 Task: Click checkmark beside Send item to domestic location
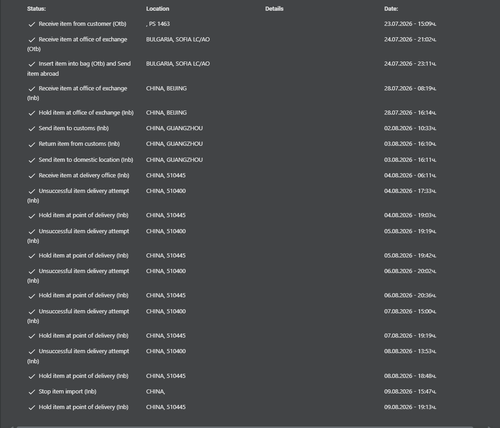tap(32, 160)
